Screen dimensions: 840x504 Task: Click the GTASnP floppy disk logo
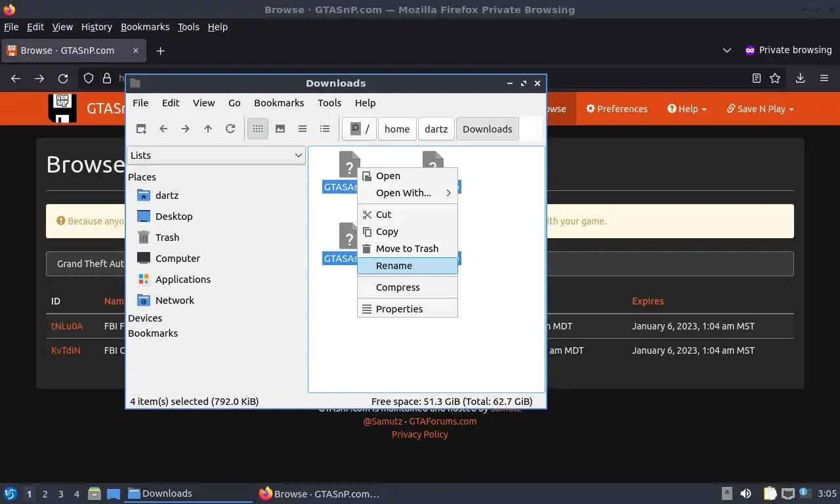pos(62,108)
